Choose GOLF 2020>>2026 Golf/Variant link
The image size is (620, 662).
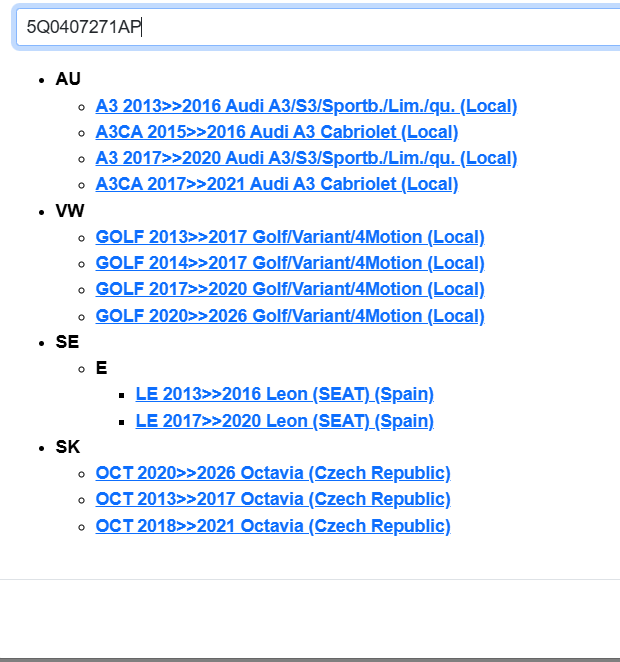click(290, 316)
